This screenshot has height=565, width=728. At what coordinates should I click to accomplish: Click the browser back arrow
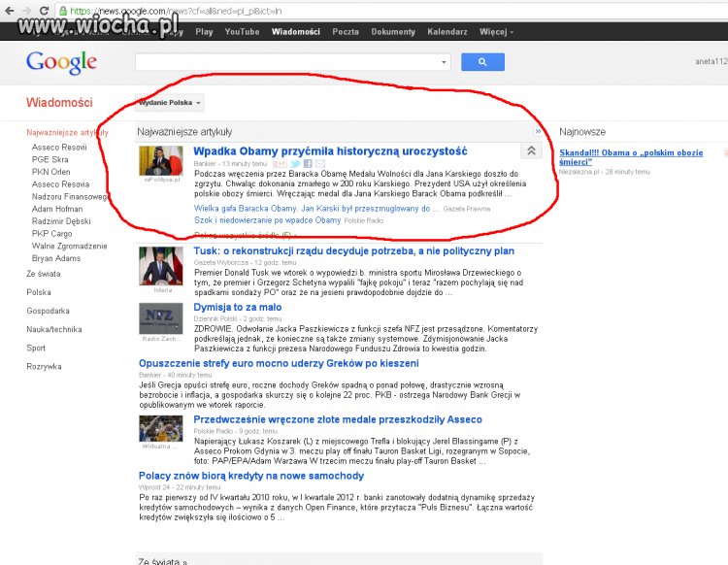[x=10, y=11]
